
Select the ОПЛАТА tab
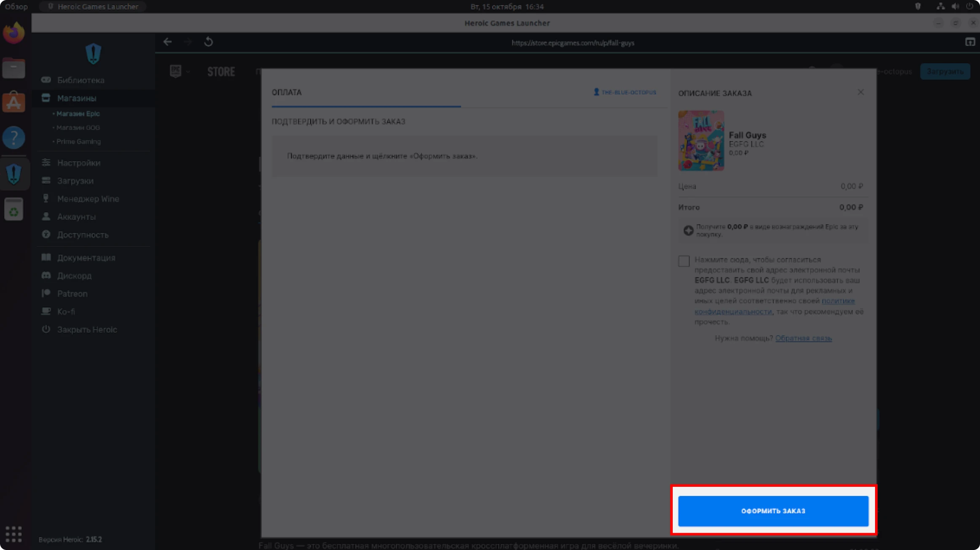click(x=287, y=92)
